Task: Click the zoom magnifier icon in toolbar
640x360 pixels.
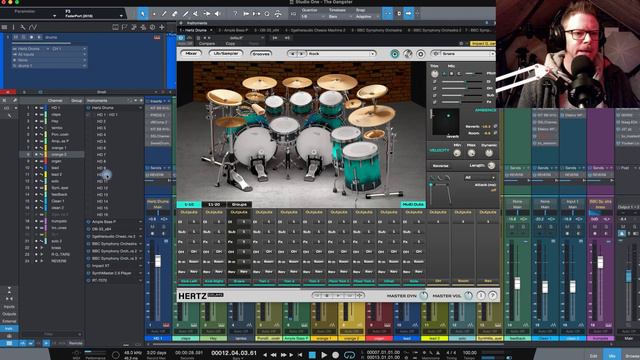Action: pos(267,14)
